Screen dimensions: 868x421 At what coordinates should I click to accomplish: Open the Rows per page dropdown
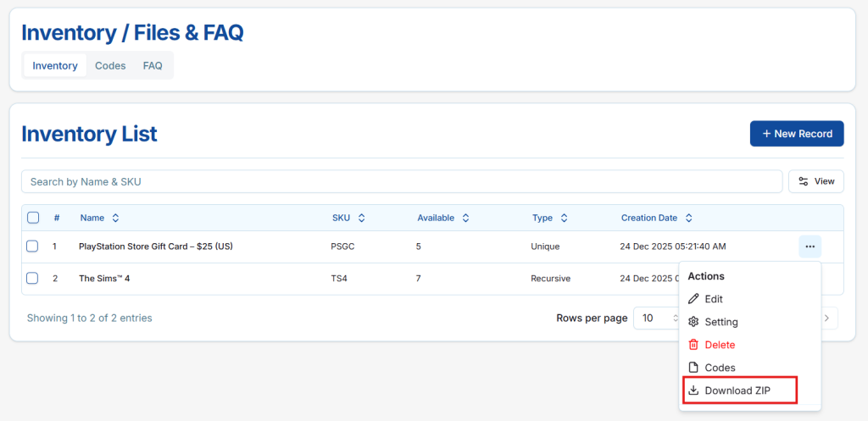click(x=658, y=319)
